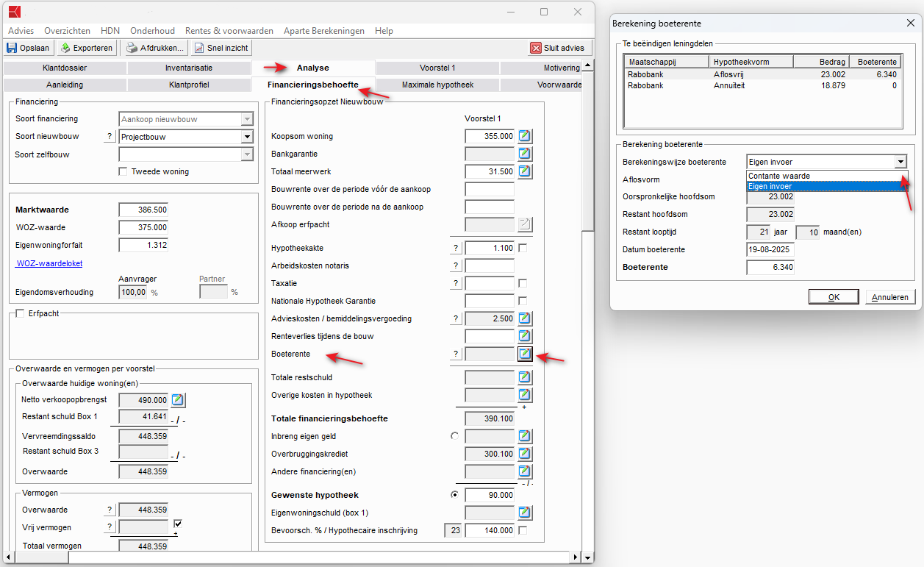Select the Gewenste hypotheek radio button
924x567 pixels.
click(454, 495)
